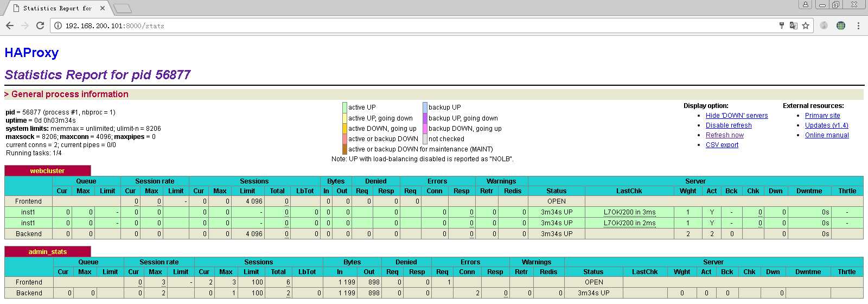Click webcluster Backend '3m34s UP' status
The image size is (868, 304).
pos(557,234)
